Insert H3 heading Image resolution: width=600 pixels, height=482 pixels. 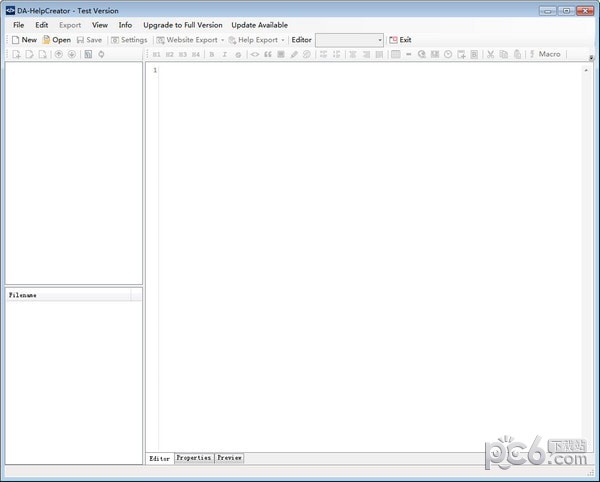tap(183, 54)
